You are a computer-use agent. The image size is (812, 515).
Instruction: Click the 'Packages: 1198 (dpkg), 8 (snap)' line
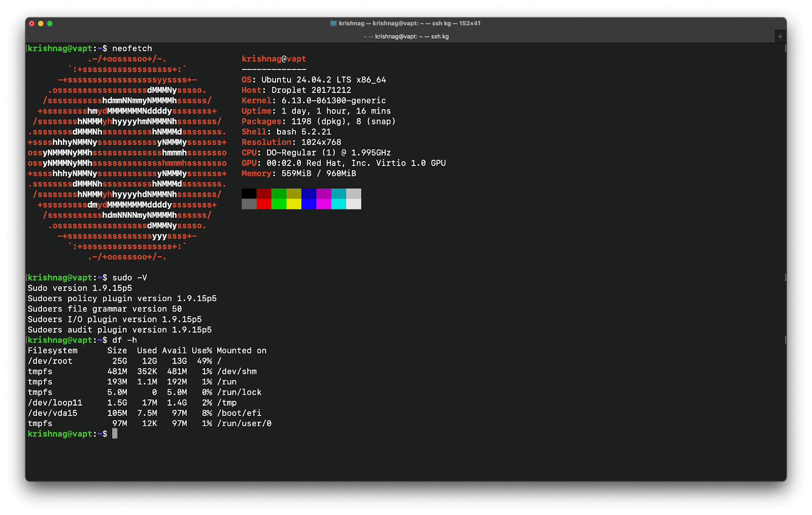coord(319,121)
